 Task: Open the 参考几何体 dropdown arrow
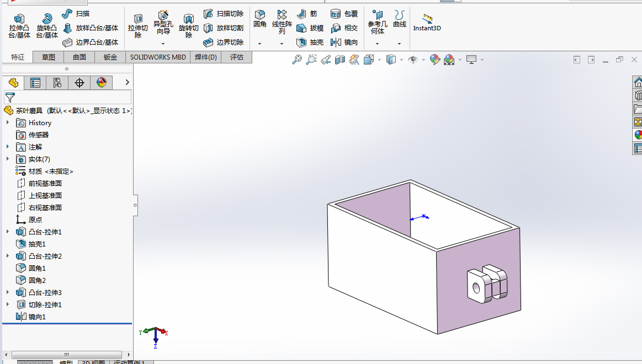point(377,44)
